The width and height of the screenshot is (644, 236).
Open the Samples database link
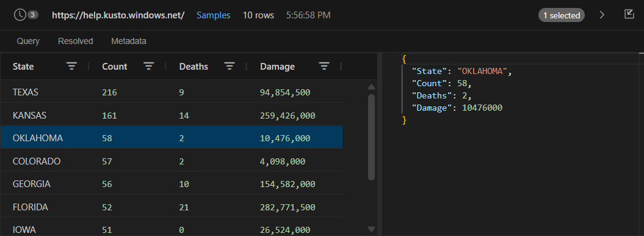[213, 15]
